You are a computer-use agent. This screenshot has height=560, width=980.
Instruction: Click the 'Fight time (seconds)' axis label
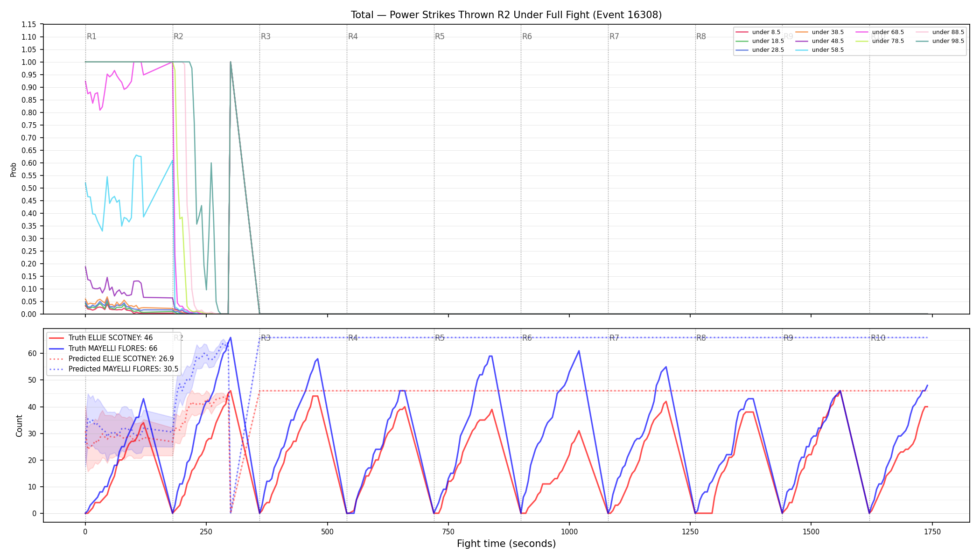coord(506,544)
